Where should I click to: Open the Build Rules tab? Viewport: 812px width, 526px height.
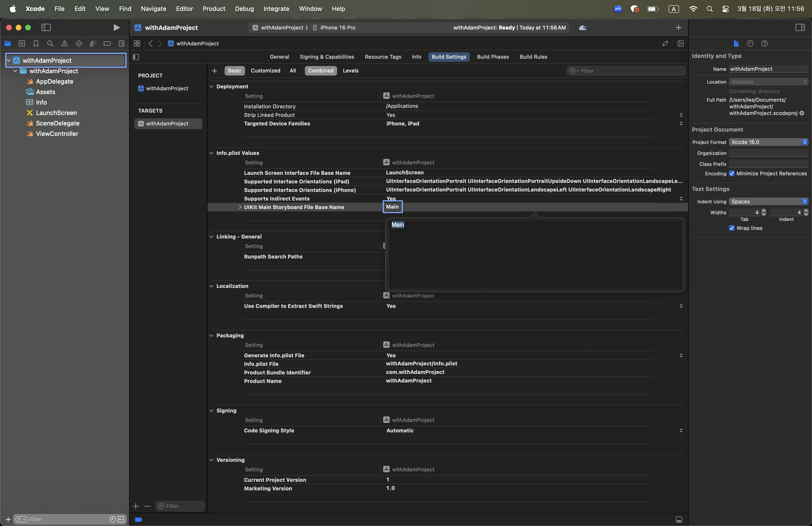click(x=533, y=57)
